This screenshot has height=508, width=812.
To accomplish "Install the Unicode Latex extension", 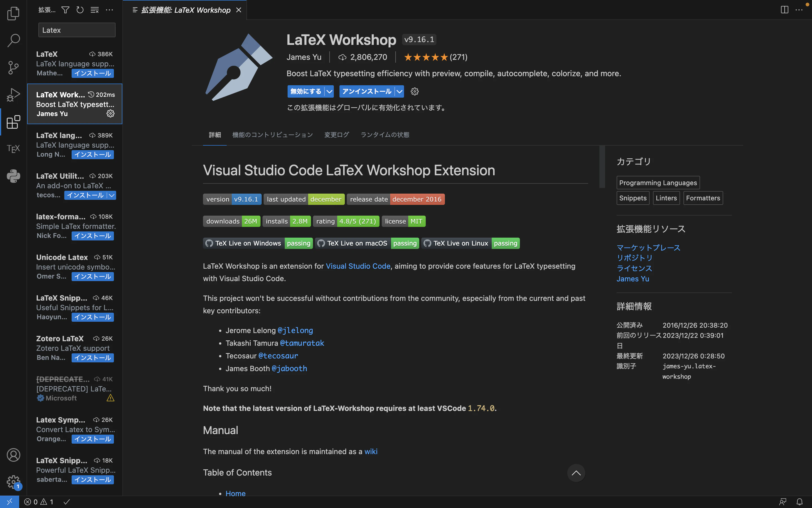I will pyautogui.click(x=92, y=277).
